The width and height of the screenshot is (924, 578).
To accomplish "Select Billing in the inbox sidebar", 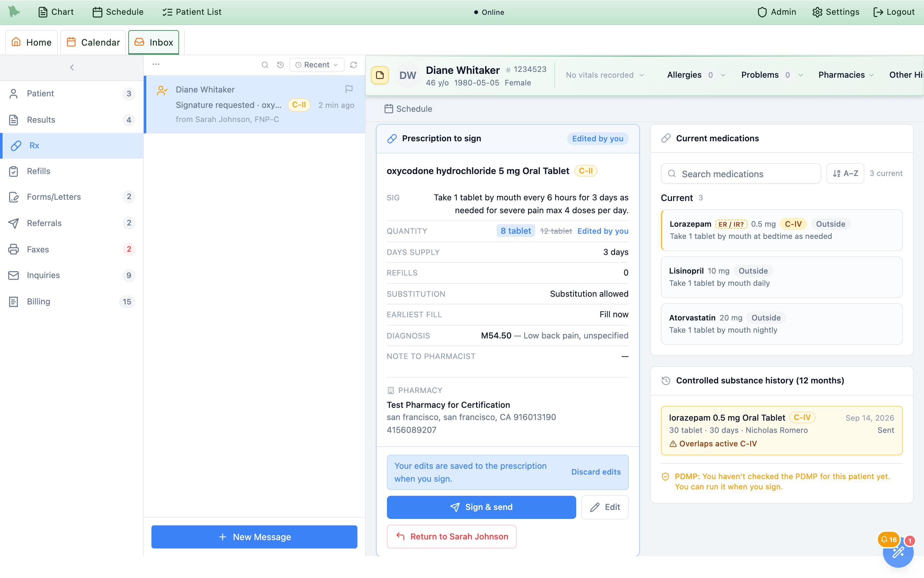I will (x=72, y=302).
